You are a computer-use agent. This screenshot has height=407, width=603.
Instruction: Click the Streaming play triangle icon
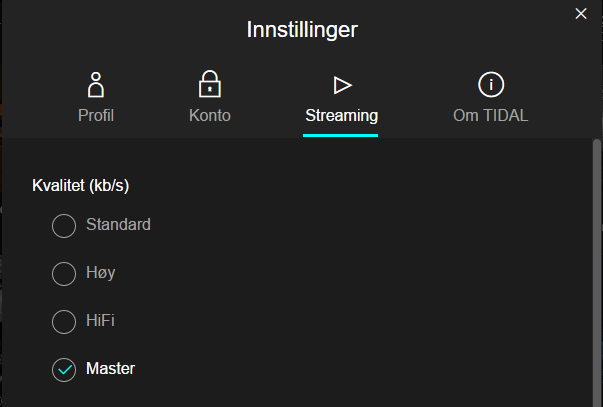tap(342, 84)
